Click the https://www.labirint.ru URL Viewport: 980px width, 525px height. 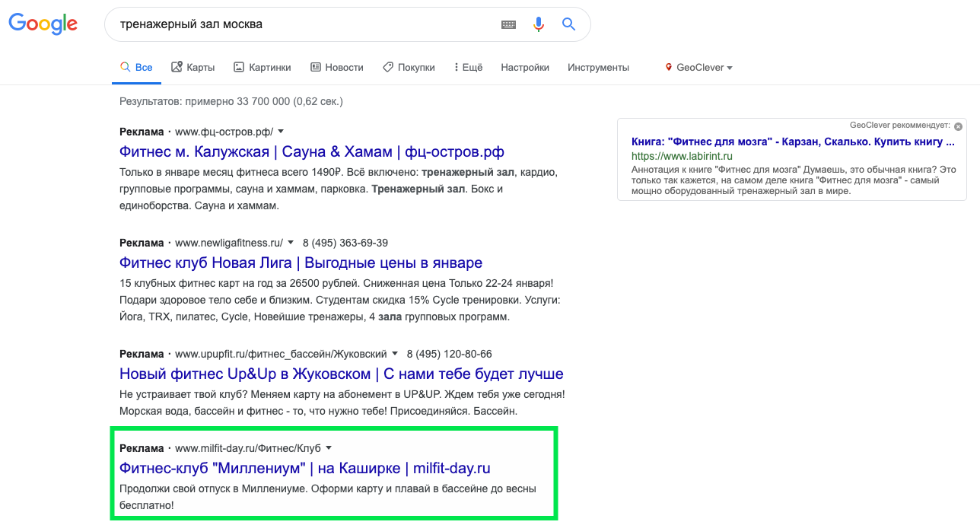point(682,156)
